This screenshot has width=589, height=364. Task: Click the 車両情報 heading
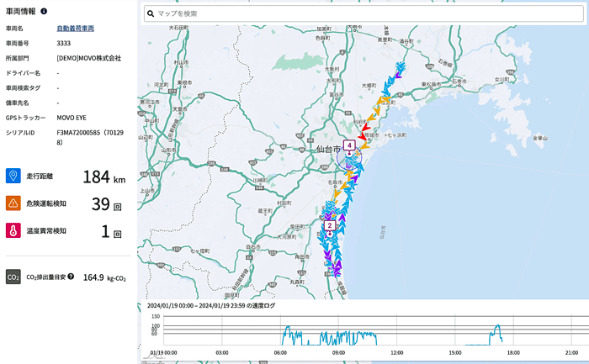(21, 11)
